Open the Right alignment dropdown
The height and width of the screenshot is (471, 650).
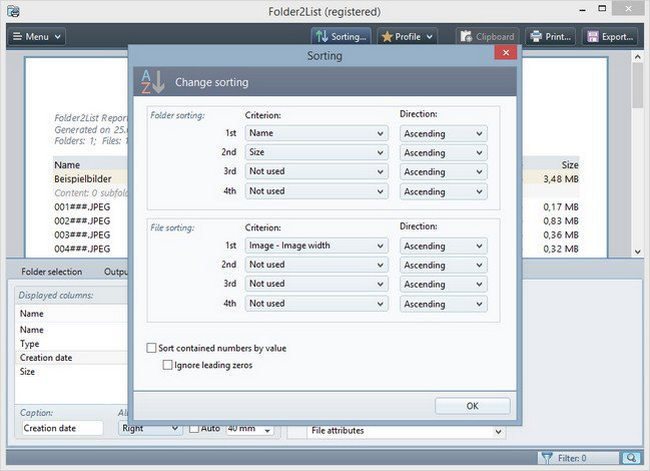tap(150, 428)
